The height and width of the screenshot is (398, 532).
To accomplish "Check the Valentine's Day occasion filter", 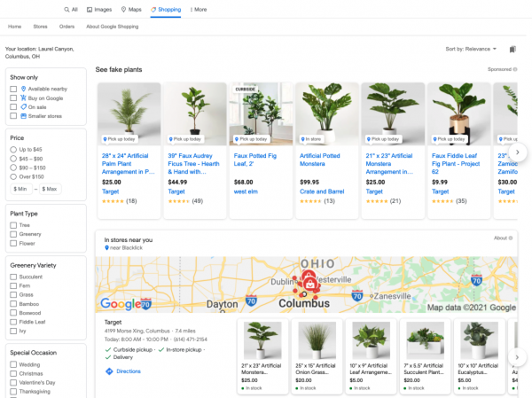I will 13,383.
